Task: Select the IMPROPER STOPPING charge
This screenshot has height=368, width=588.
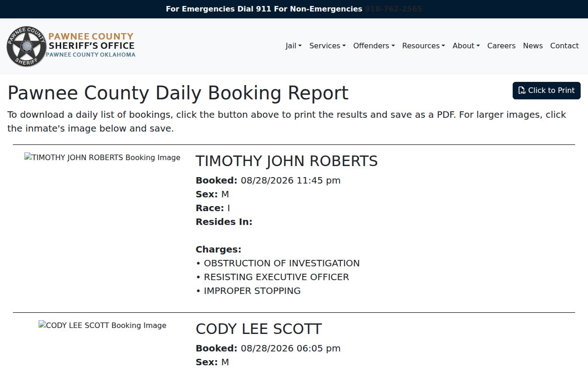Action: (x=252, y=291)
